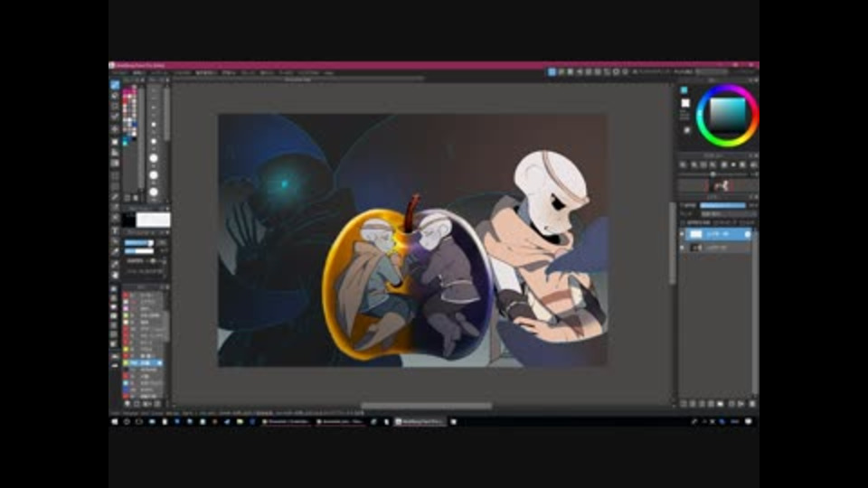
Task: Click the Navigator preview thumbnail
Action: pos(721,186)
